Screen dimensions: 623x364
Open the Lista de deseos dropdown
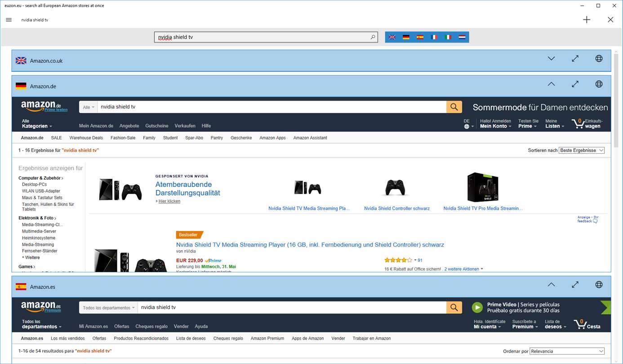coord(556,324)
